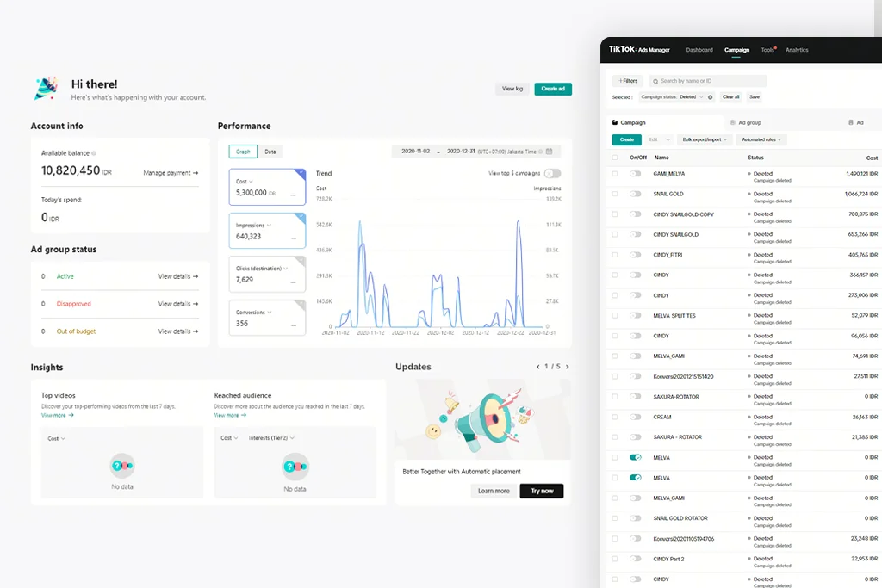Click the info icon beside Available balance
The height and width of the screenshot is (588, 882).
point(94,153)
